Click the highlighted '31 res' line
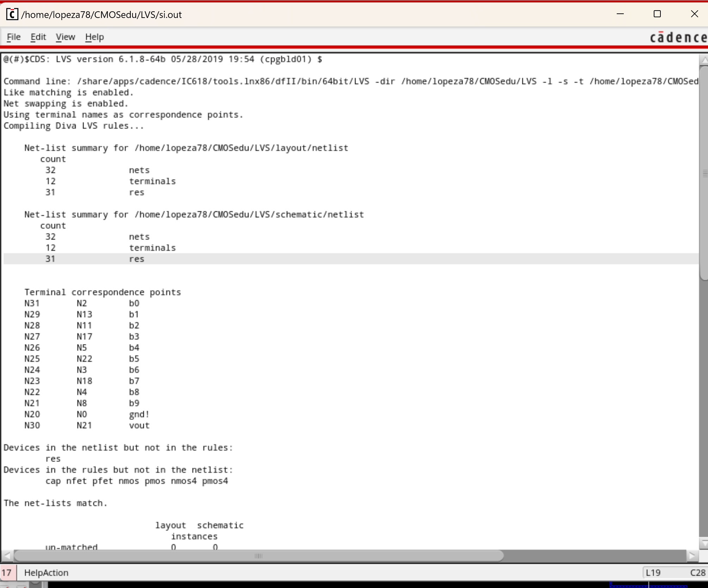 point(95,259)
